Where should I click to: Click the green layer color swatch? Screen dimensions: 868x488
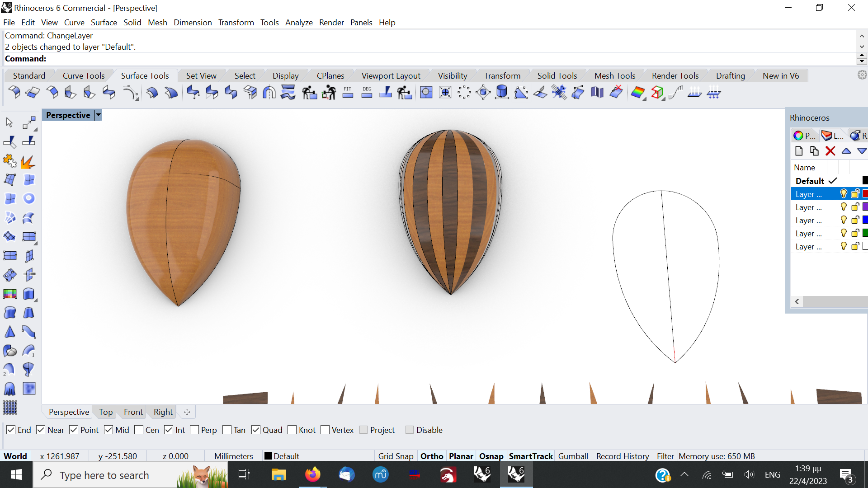pyautogui.click(x=865, y=233)
